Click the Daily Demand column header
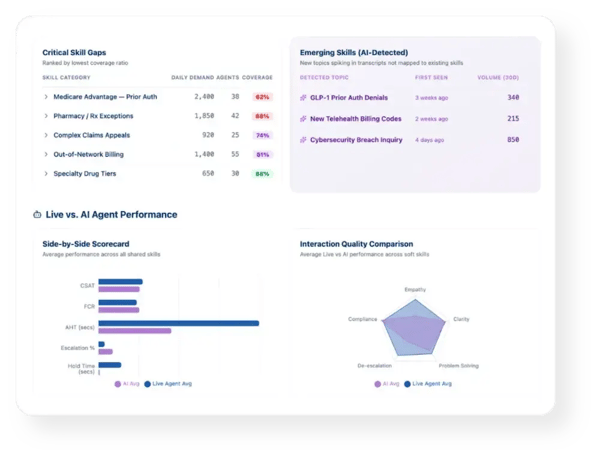 pos(192,77)
